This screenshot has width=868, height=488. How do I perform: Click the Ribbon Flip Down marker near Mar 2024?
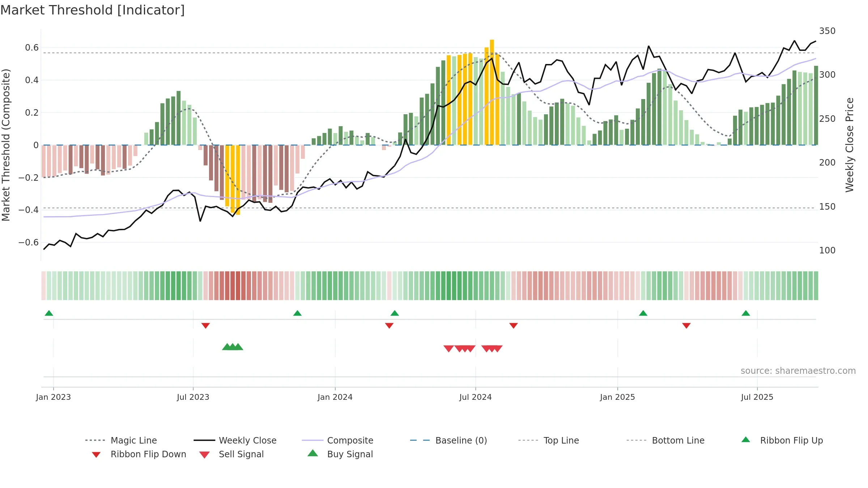pyautogui.click(x=389, y=326)
